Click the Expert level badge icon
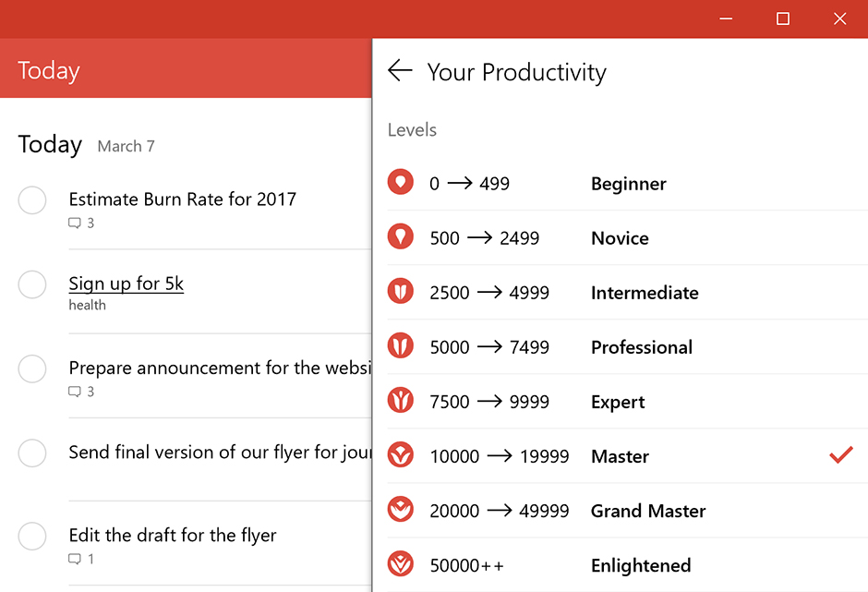 pos(400,401)
